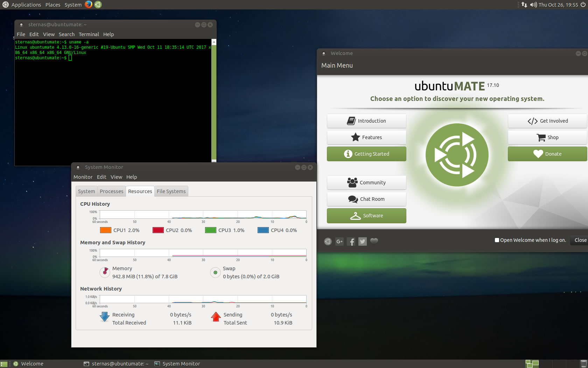The width and height of the screenshot is (588, 368).
Task: Open the Shop button
Action: [x=547, y=137]
